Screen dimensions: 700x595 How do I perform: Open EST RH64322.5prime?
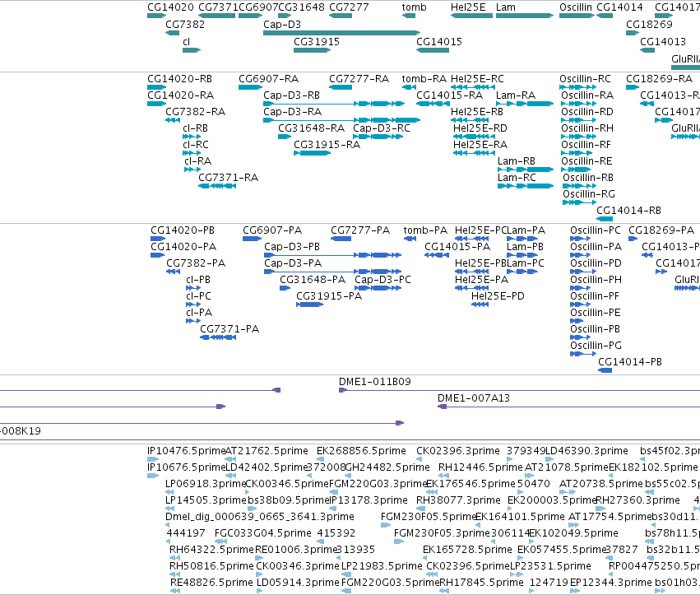tap(211, 550)
